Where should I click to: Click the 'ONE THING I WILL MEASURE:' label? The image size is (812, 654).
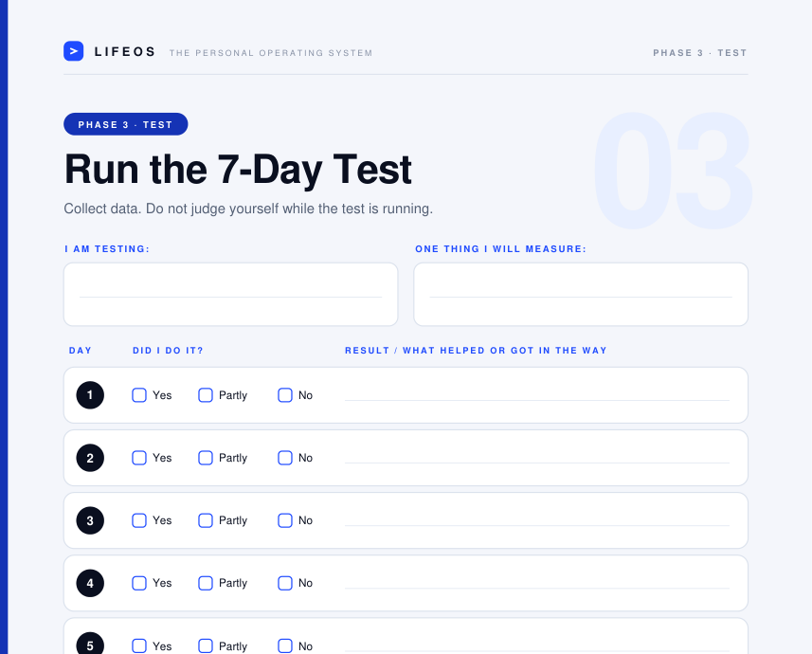coord(501,248)
